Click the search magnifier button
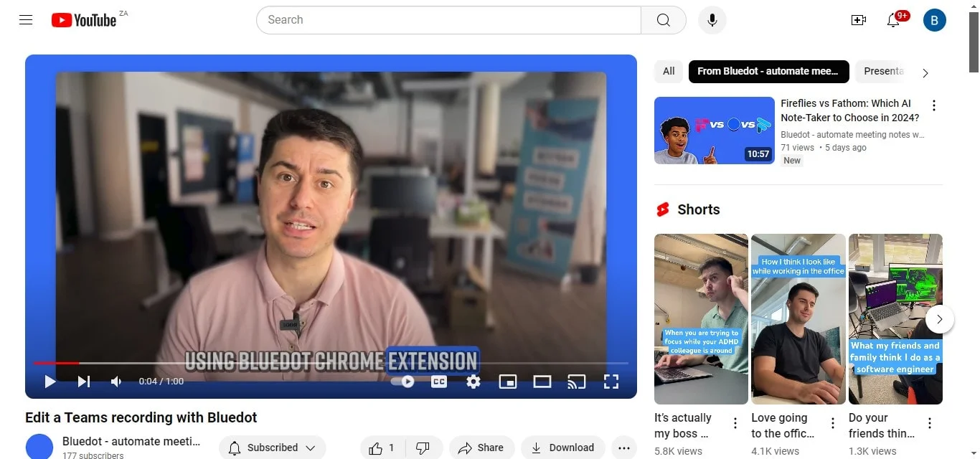The height and width of the screenshot is (459, 980). [x=664, y=20]
